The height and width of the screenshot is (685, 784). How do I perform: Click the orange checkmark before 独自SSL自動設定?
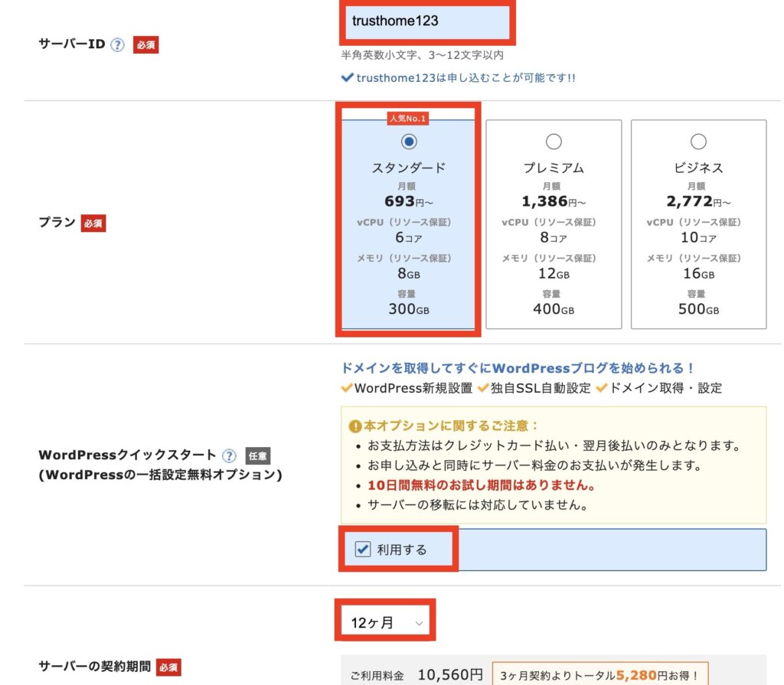coord(483,388)
